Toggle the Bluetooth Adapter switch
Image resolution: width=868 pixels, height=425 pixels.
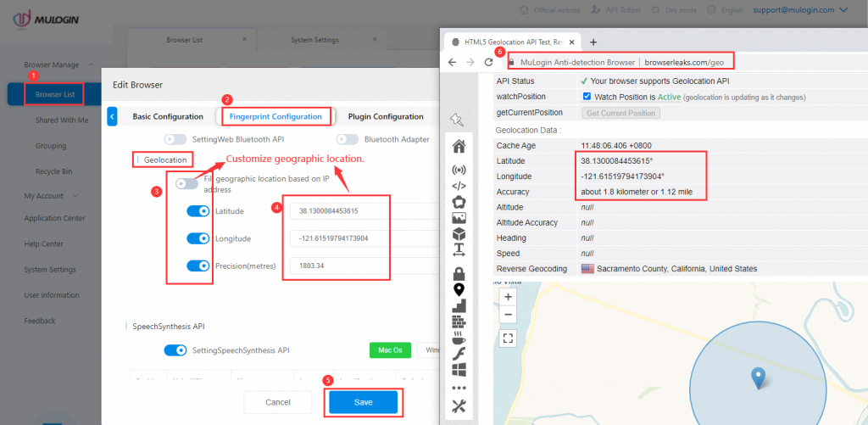point(347,139)
